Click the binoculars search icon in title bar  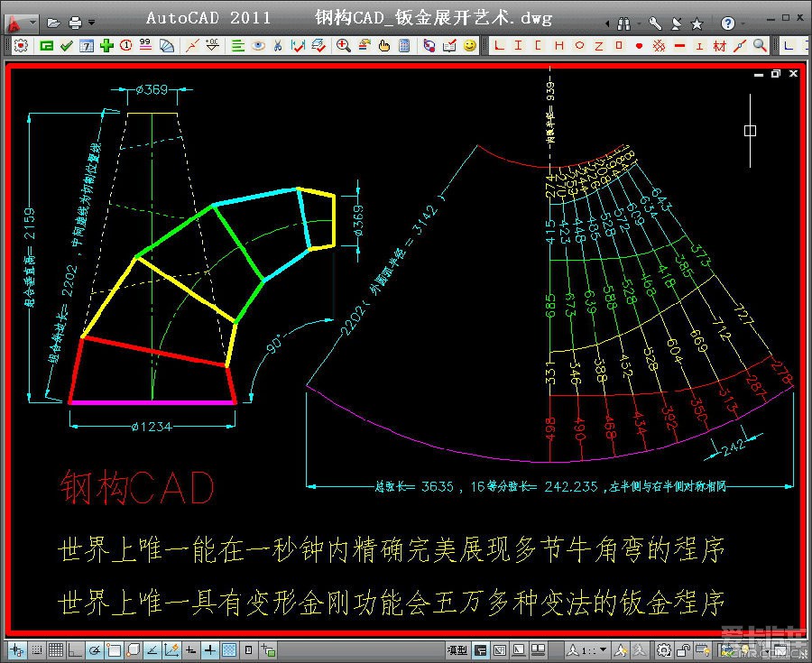[624, 23]
